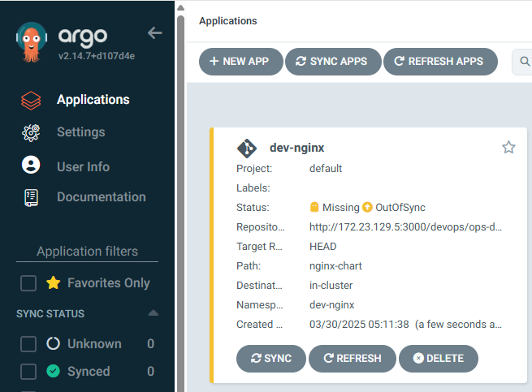Click the green Synced checkmark icon
Viewport: 532px width, 392px height.
pyautogui.click(x=53, y=371)
